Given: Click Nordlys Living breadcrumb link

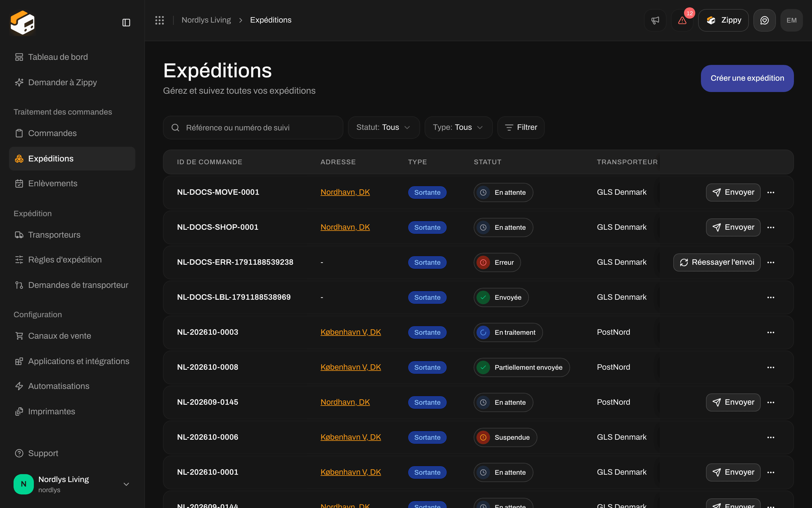Looking at the screenshot, I should point(206,20).
